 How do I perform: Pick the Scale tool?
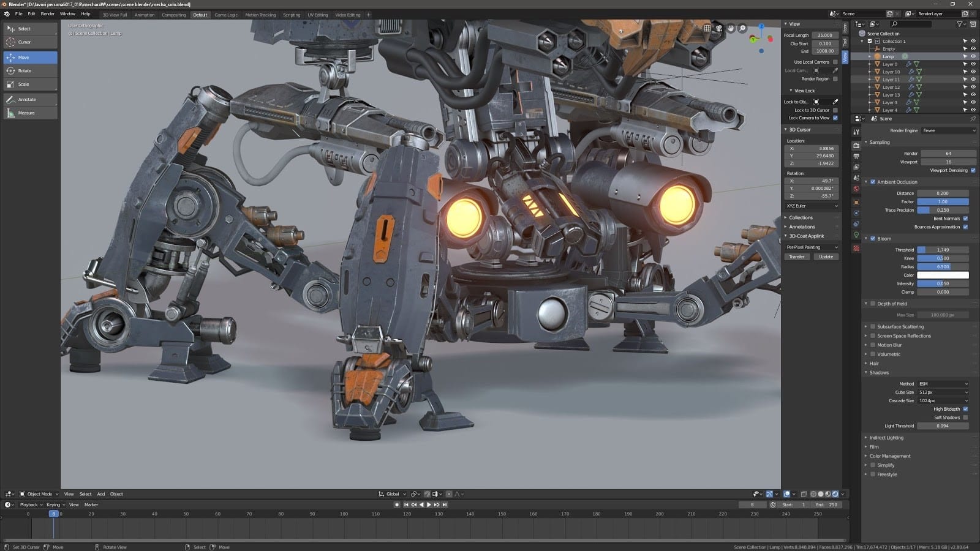(31, 84)
